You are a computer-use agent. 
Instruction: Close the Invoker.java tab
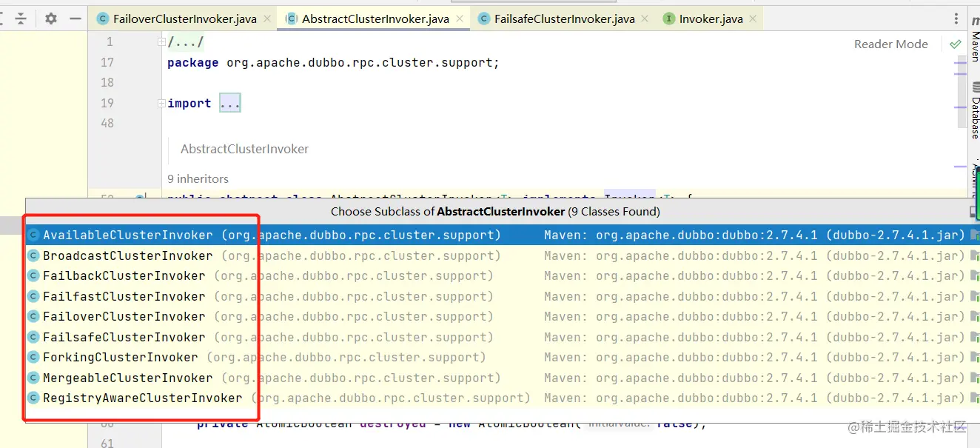click(x=754, y=19)
